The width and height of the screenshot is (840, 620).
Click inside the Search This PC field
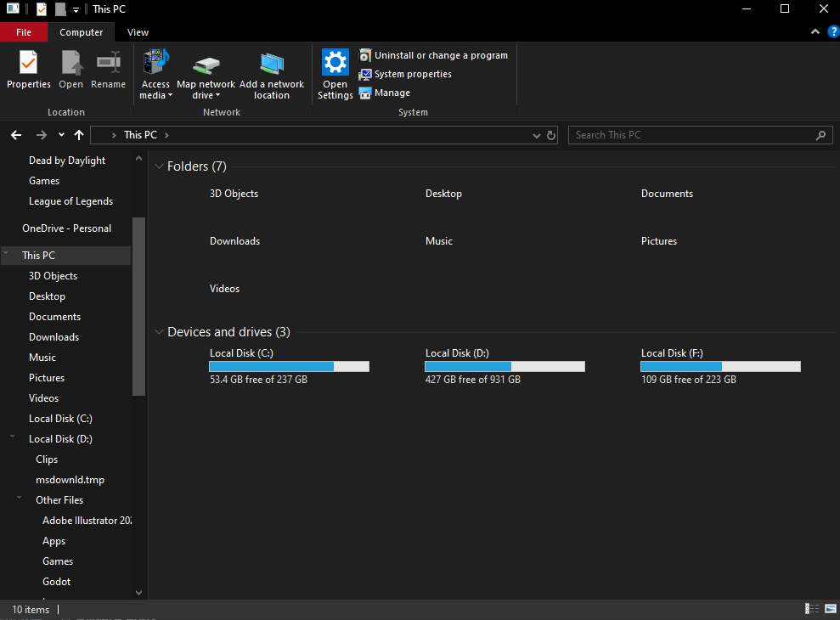click(700, 135)
